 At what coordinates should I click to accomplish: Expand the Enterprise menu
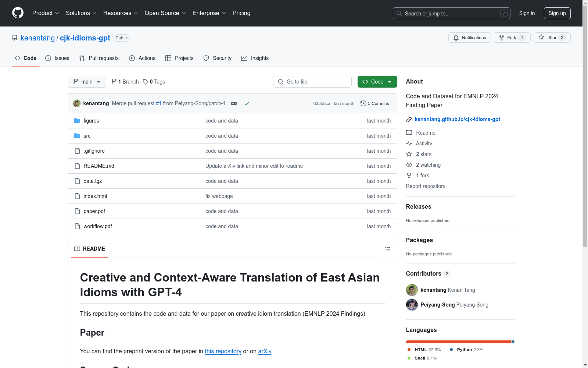pyautogui.click(x=209, y=13)
